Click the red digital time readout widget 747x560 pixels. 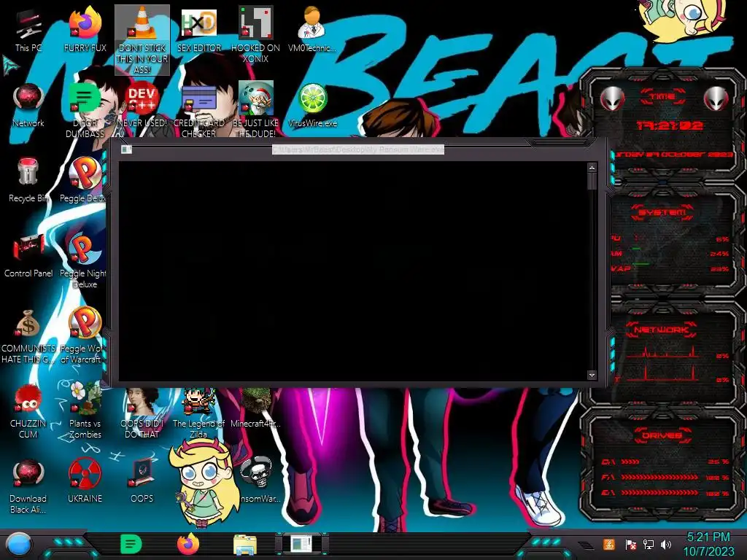[670, 125]
